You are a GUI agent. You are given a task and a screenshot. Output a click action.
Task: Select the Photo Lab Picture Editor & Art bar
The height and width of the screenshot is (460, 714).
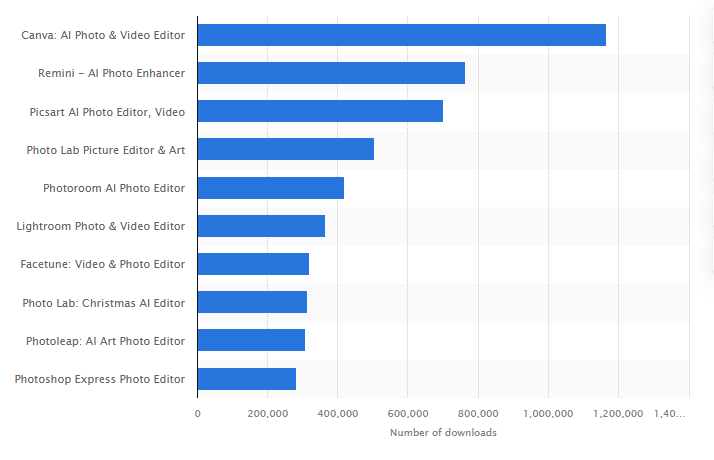tap(286, 149)
